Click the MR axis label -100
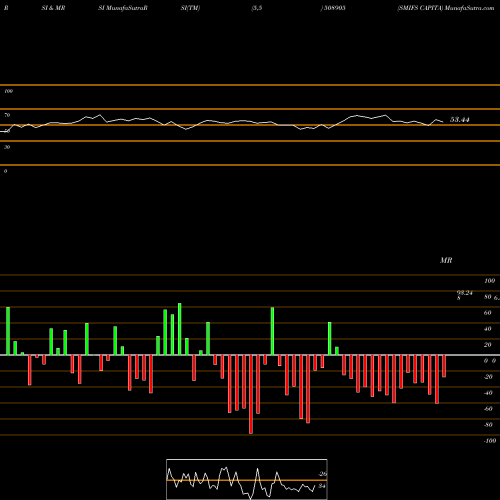The height and width of the screenshot is (500, 500). pyautogui.click(x=490, y=441)
